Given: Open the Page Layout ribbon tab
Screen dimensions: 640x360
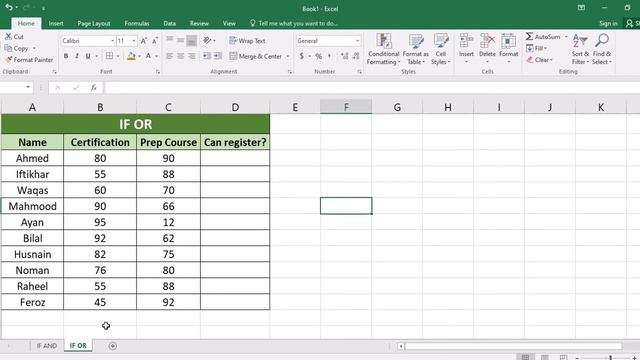Looking at the screenshot, I should (x=94, y=23).
